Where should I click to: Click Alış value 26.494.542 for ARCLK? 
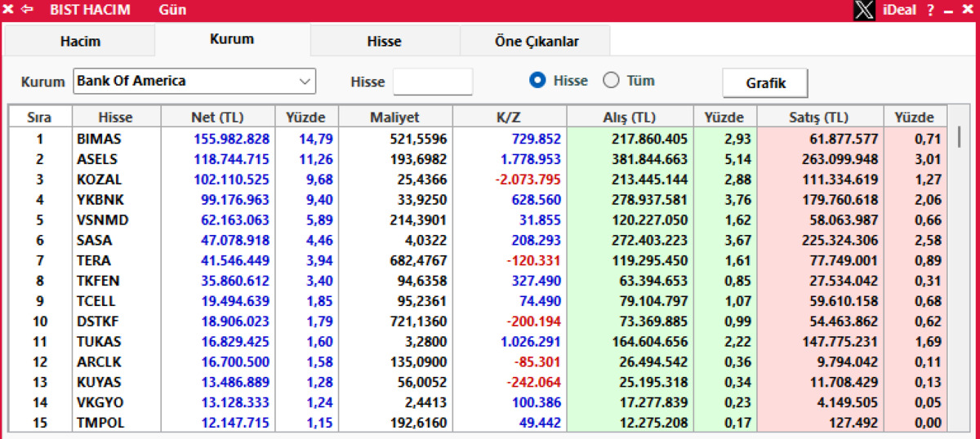coord(653,362)
